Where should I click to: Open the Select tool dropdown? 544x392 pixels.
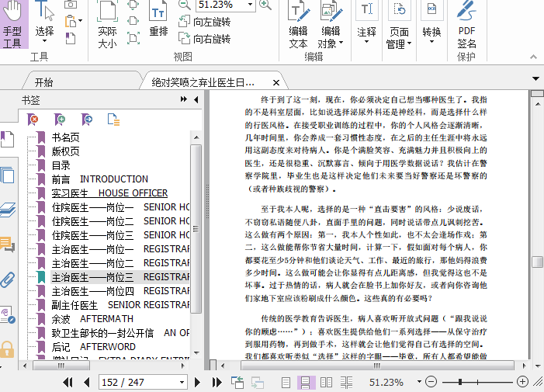click(x=44, y=41)
